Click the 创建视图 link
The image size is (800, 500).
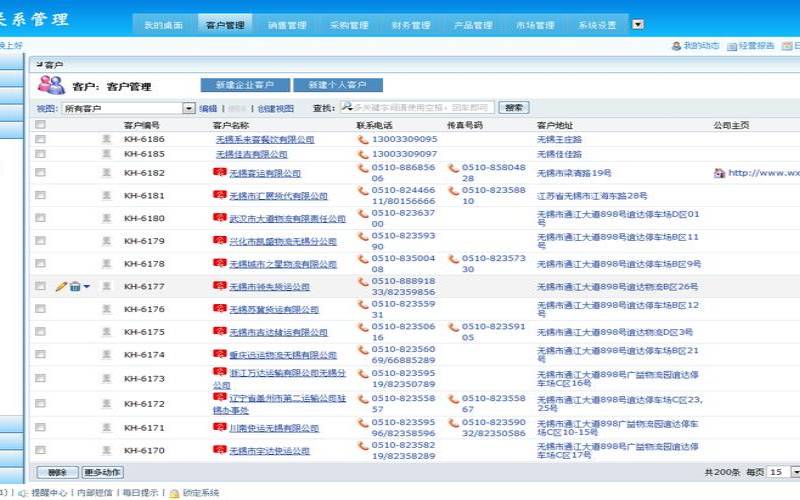point(276,109)
